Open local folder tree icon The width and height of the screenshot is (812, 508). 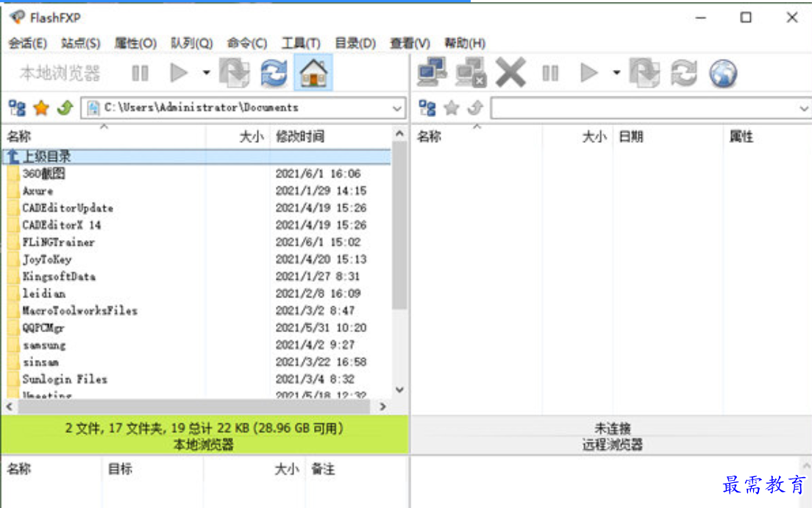click(x=17, y=107)
